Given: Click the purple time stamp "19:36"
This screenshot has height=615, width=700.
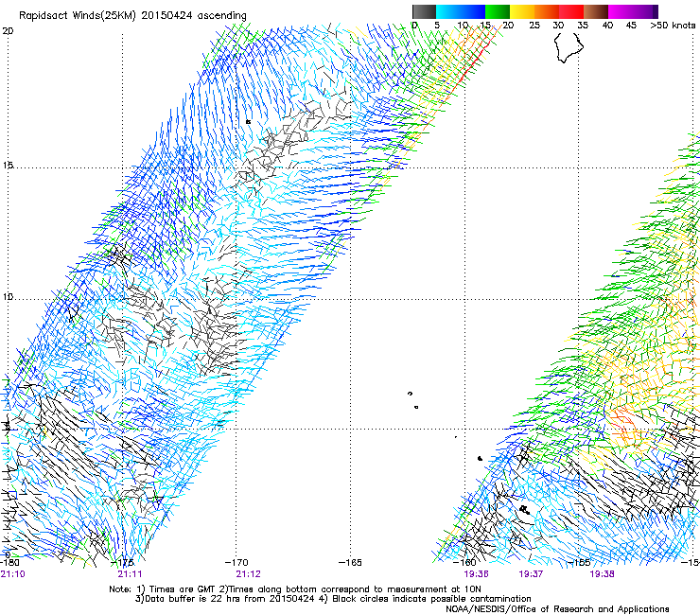Looking at the screenshot, I should pyautogui.click(x=476, y=574).
